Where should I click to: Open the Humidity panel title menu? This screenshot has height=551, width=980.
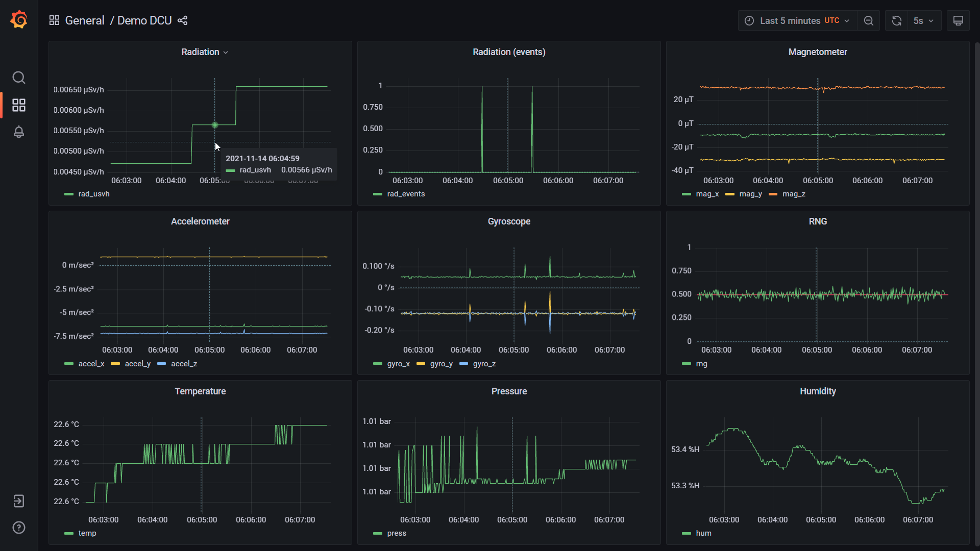[817, 391]
